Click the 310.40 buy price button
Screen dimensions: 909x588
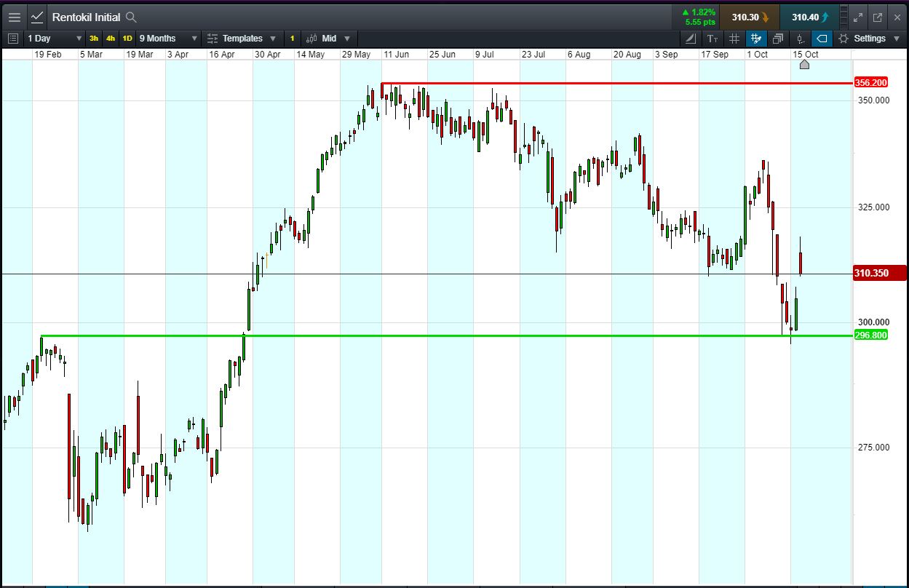809,17
